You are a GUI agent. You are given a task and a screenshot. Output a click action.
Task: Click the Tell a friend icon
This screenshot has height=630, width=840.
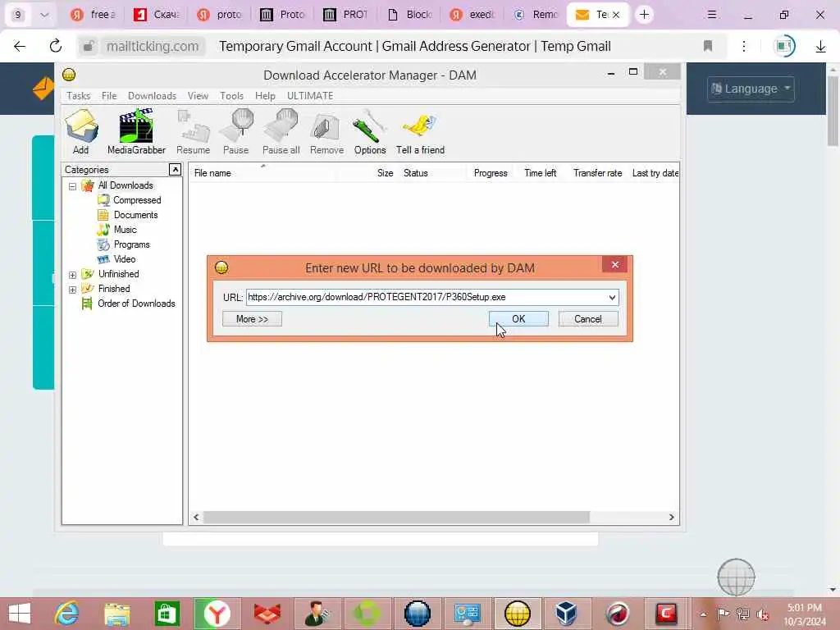(x=420, y=132)
